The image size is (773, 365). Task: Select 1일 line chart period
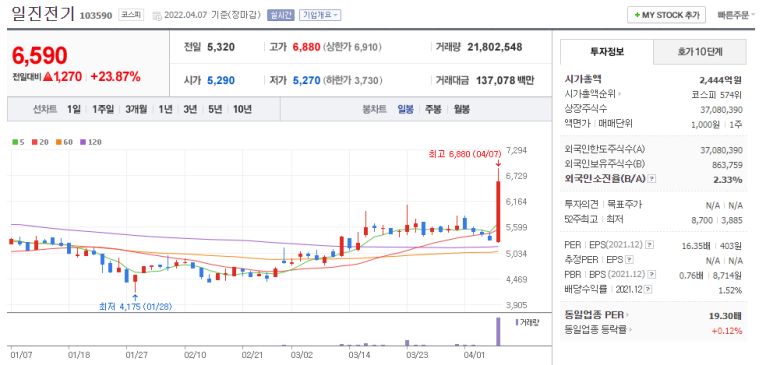(74, 109)
